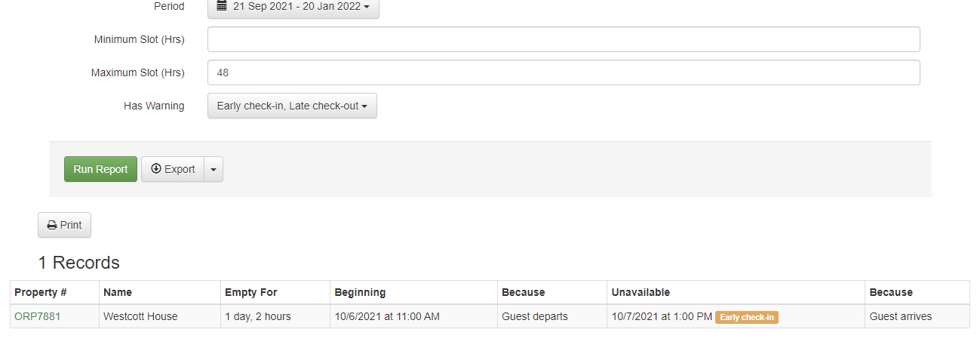
Task: Click the Has Warning field label
Action: pos(154,106)
